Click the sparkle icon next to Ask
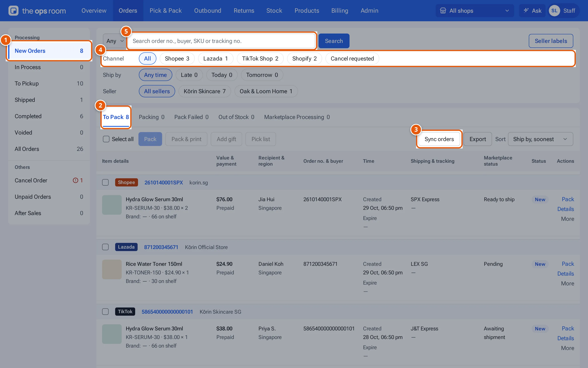The height and width of the screenshot is (368, 588). pos(526,10)
